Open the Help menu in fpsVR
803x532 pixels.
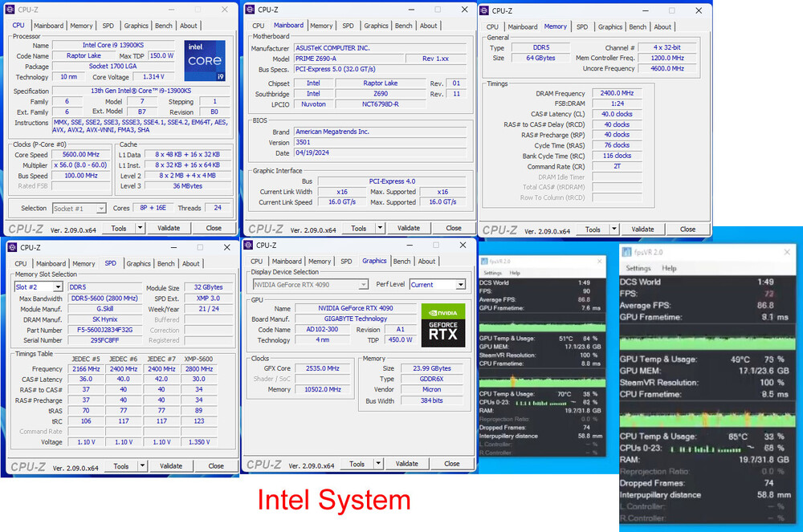(671, 268)
